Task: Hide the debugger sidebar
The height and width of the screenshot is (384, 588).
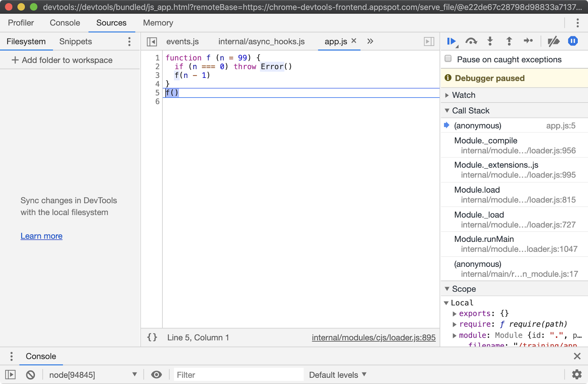Action: (429, 42)
